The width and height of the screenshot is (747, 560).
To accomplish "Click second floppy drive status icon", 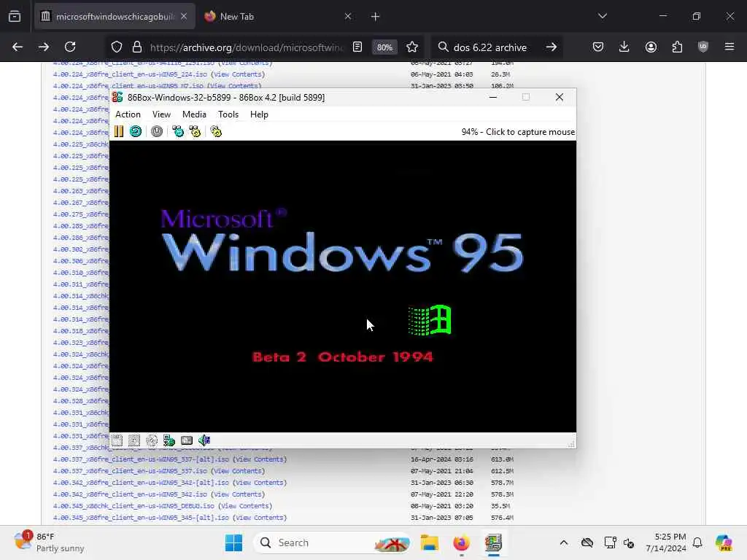I will [x=134, y=440].
